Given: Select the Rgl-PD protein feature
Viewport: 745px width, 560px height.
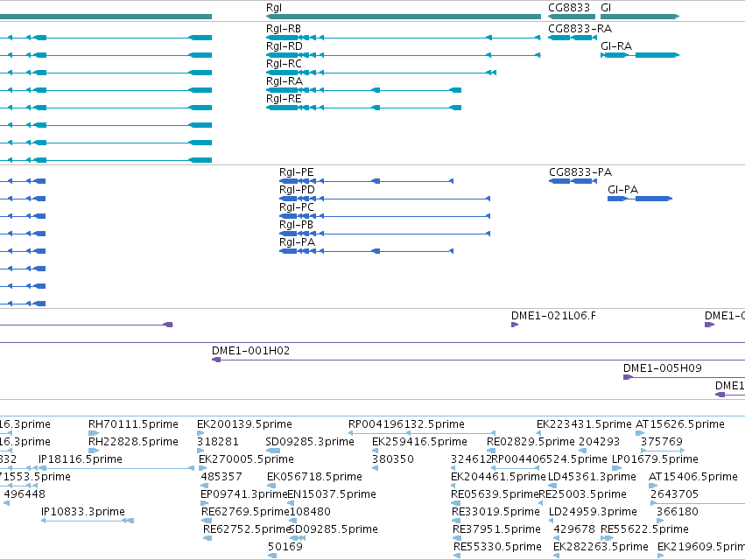Looking at the screenshot, I should tap(385, 199).
